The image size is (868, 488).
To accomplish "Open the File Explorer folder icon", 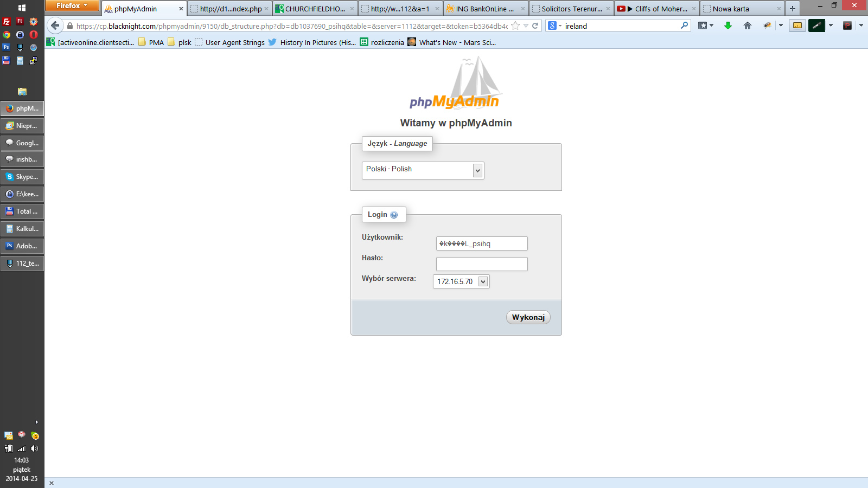I will (22, 92).
